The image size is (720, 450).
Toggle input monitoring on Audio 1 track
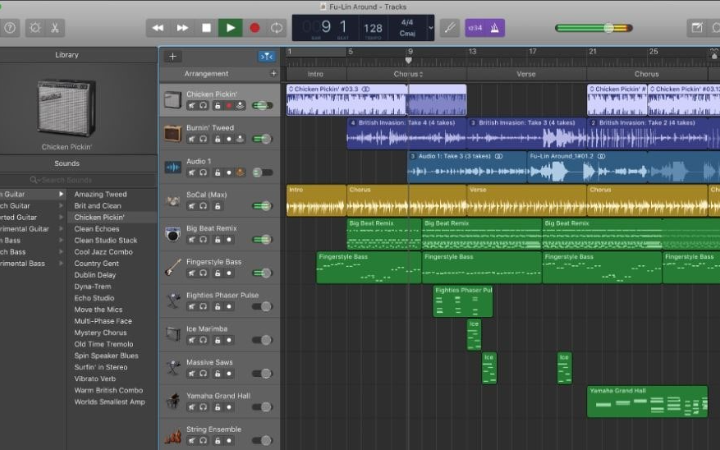point(240,173)
